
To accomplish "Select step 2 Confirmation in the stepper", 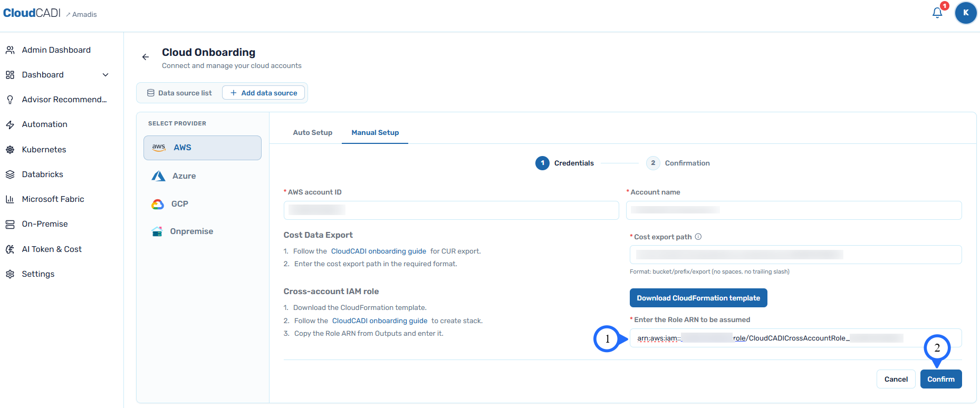I will coord(678,163).
